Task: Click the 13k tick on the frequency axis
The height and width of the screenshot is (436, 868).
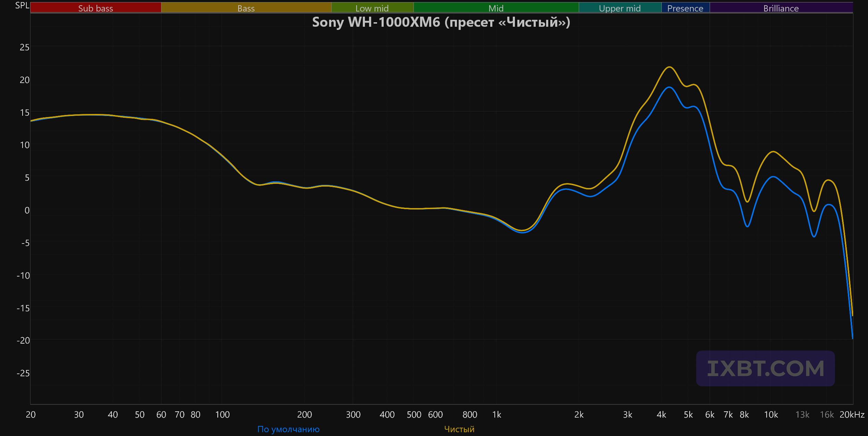Action: (x=802, y=414)
